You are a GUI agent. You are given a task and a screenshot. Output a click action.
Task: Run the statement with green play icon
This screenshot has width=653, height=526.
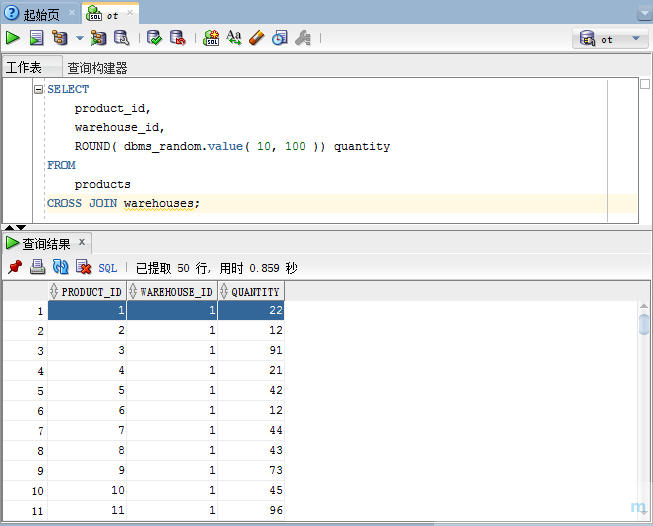pyautogui.click(x=12, y=38)
